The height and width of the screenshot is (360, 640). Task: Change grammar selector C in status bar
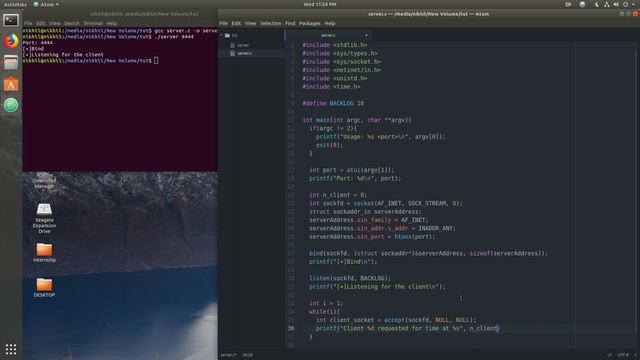tap(636, 355)
